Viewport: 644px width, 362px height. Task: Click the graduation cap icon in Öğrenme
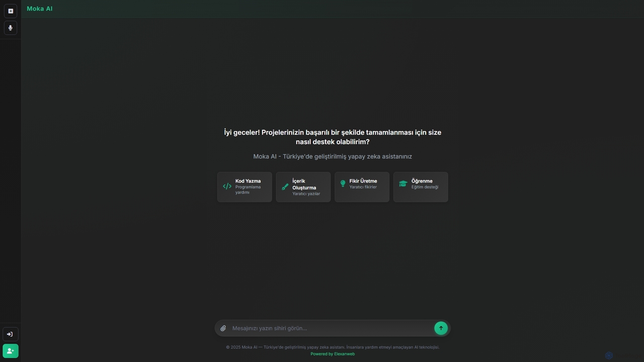(403, 184)
